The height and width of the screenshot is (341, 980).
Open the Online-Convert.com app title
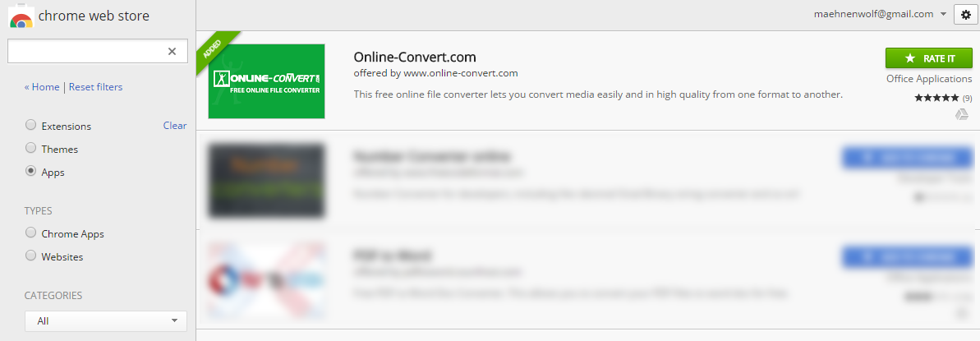click(x=415, y=57)
